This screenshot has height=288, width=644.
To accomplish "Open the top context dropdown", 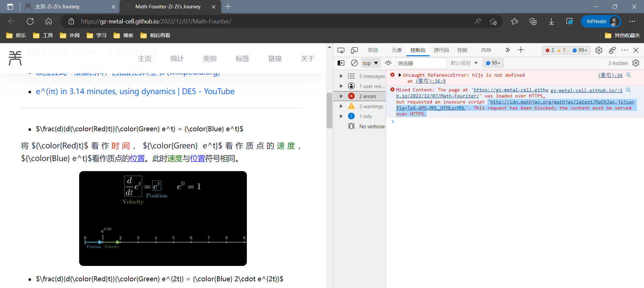I will (370, 63).
